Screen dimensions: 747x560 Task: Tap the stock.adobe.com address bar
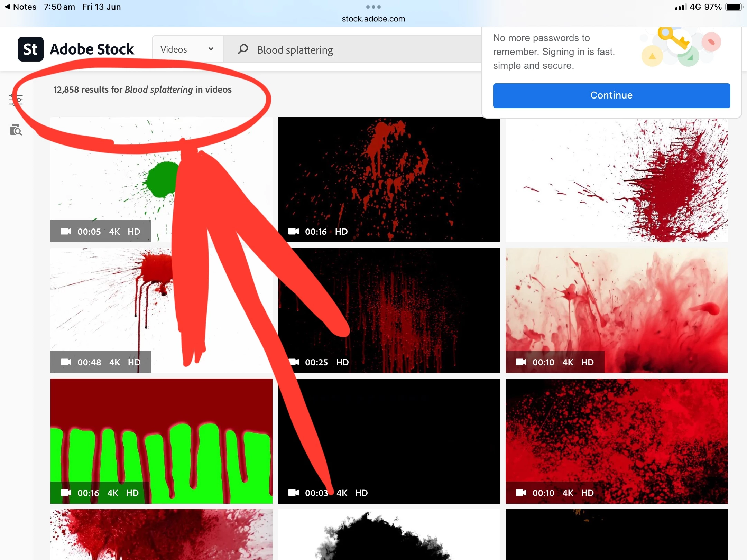373,19
